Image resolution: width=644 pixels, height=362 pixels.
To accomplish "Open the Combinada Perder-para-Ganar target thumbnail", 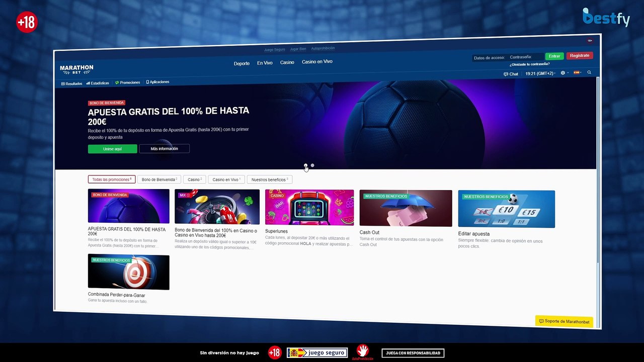I will tap(129, 272).
